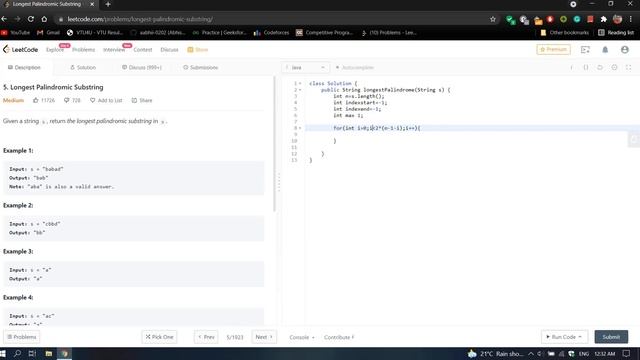640x360 pixels.
Task: Bookmark this page with the star
Action: 493,19
